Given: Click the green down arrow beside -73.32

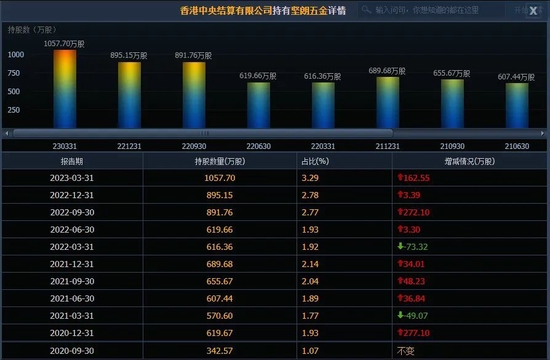Looking at the screenshot, I should pyautogui.click(x=400, y=246).
